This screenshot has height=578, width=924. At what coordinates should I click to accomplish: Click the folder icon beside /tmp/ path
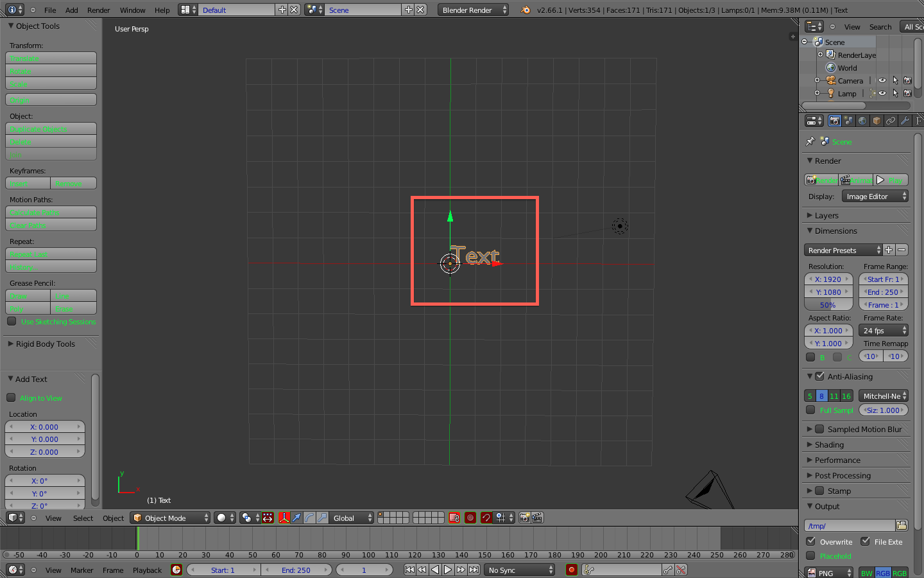coord(902,525)
